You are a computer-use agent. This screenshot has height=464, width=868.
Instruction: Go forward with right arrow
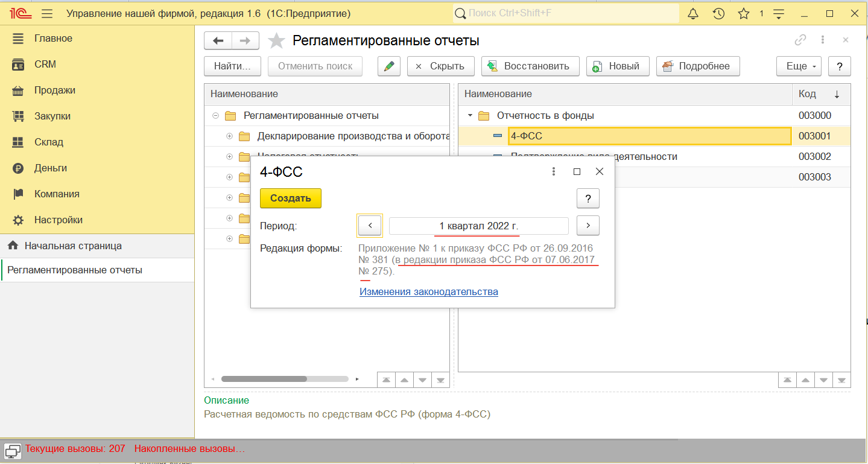[x=246, y=40]
